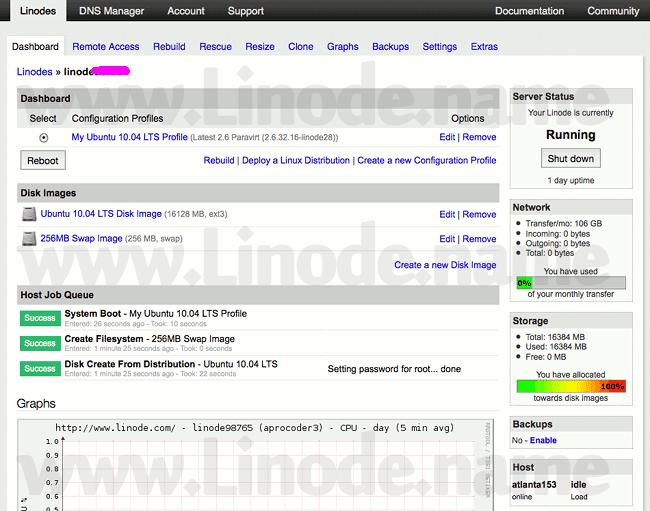Click the 'Running' server status text

tap(571, 135)
